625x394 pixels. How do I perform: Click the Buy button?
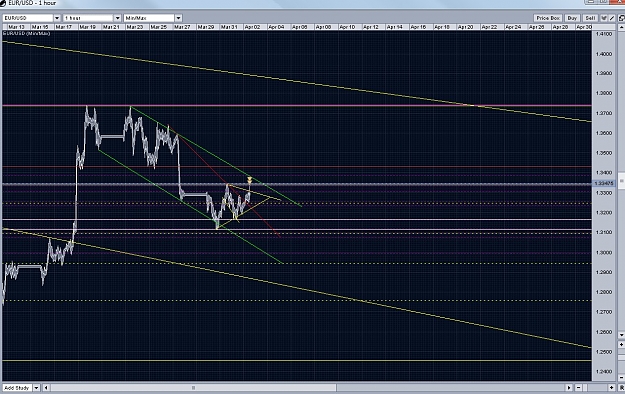tap(572, 18)
